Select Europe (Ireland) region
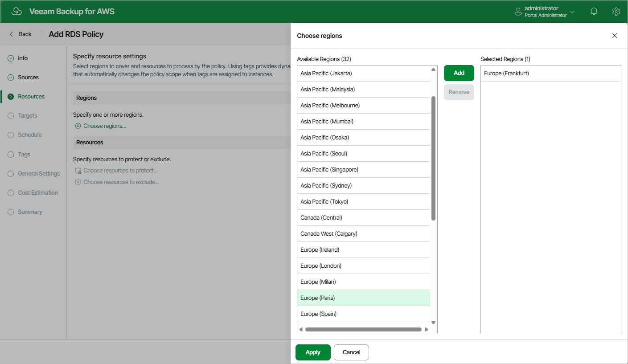Viewport: 628px width, 364px height. coord(364,250)
